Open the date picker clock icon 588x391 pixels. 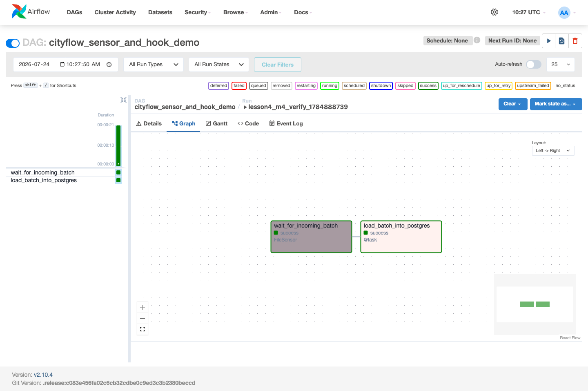109,65
